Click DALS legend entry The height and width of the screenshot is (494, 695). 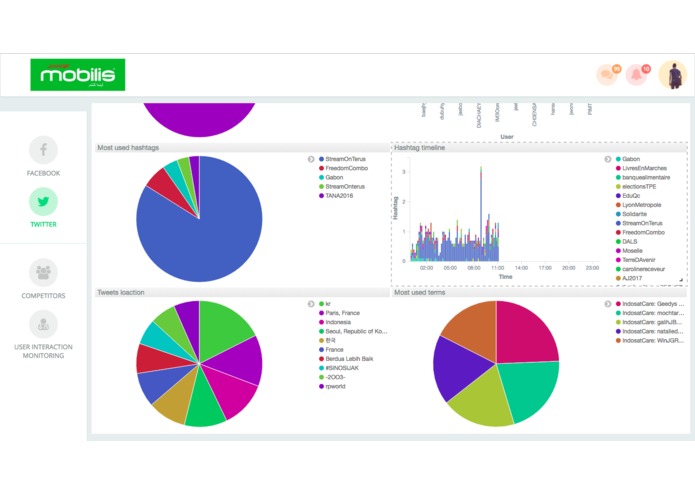(x=626, y=241)
